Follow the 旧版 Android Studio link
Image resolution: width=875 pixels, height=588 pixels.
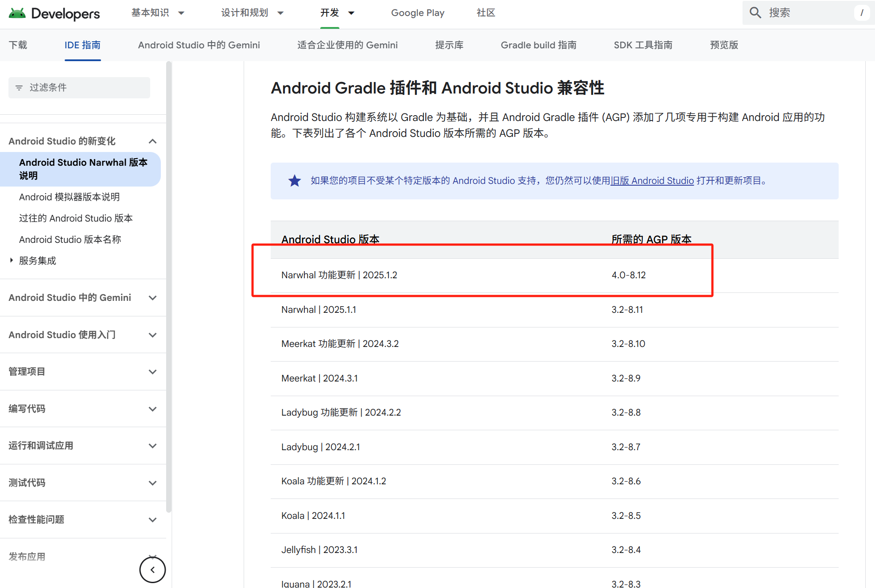click(652, 181)
